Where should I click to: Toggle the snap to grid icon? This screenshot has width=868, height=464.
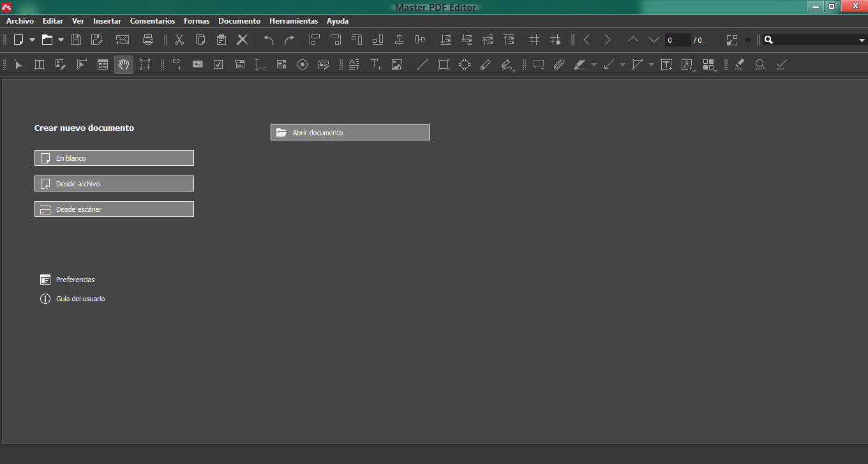tap(555, 40)
